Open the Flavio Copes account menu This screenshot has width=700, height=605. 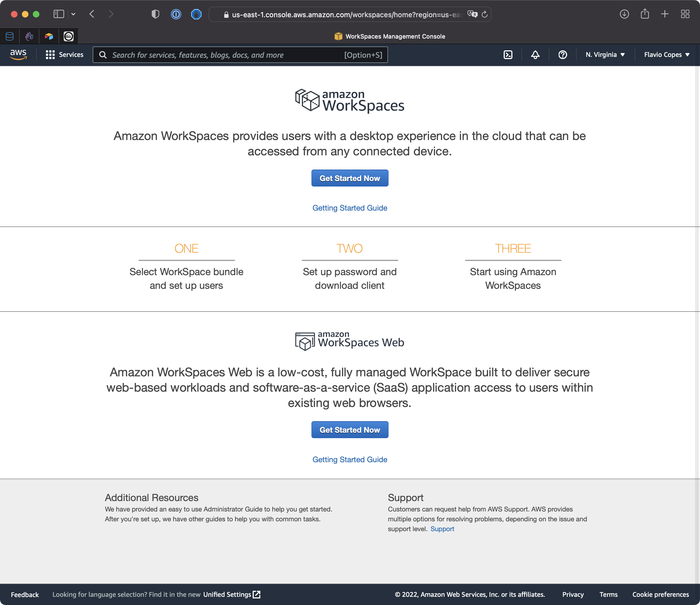(666, 55)
